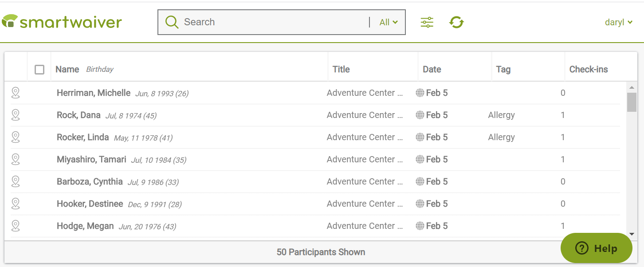This screenshot has height=267, width=644.
Task: Expand the daryl account menu
Action: point(619,22)
